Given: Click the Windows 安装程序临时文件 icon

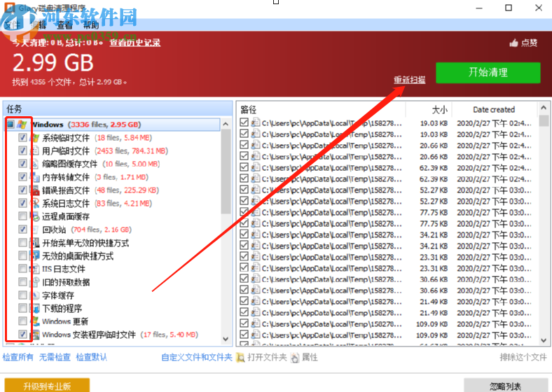Looking at the screenshot, I should pos(34,335).
